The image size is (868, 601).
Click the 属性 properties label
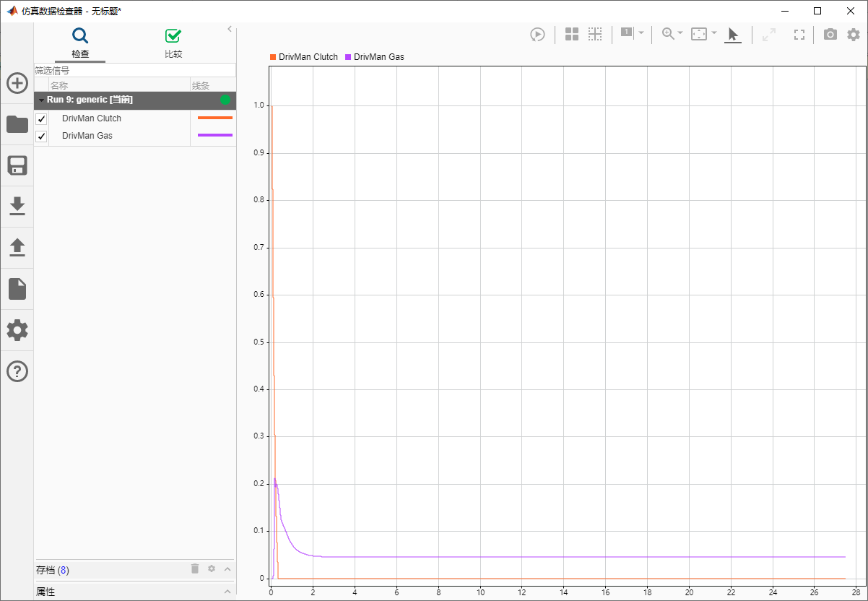(x=45, y=592)
